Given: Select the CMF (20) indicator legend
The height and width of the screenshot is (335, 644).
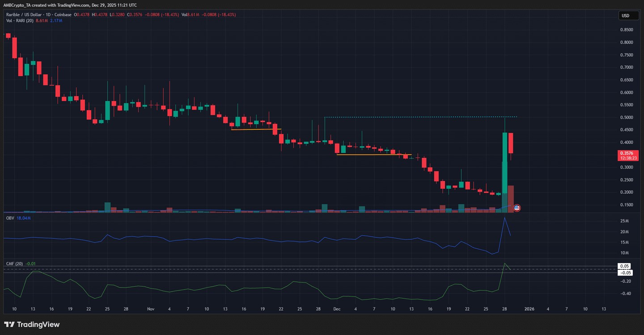Looking at the screenshot, I should tap(14, 263).
